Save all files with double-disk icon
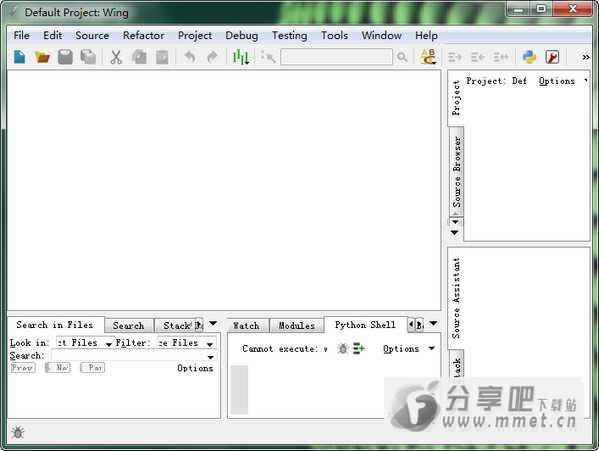599x451 pixels. point(88,57)
